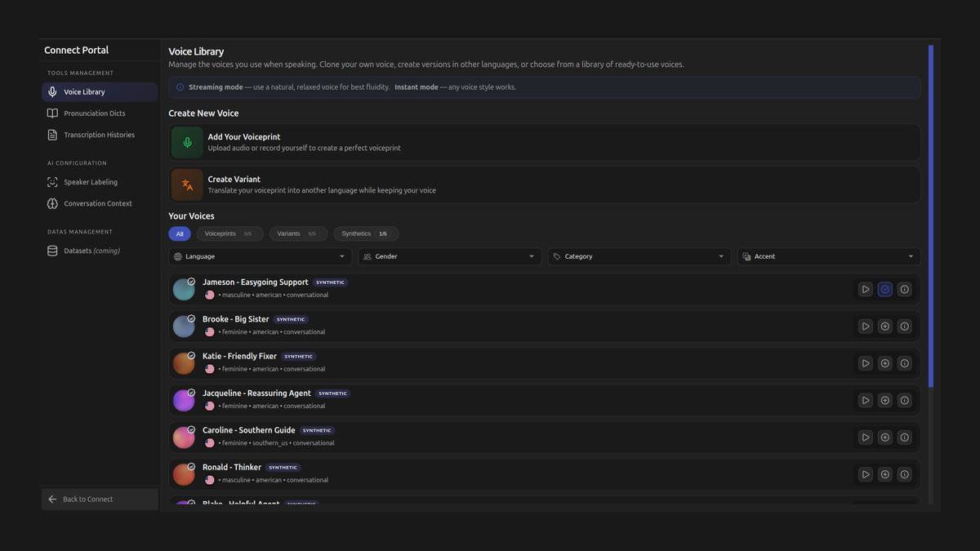The width and height of the screenshot is (980, 551).
Task: Click the SYNTHETIC badge on Katie - Friendly Fixer
Action: [299, 357]
